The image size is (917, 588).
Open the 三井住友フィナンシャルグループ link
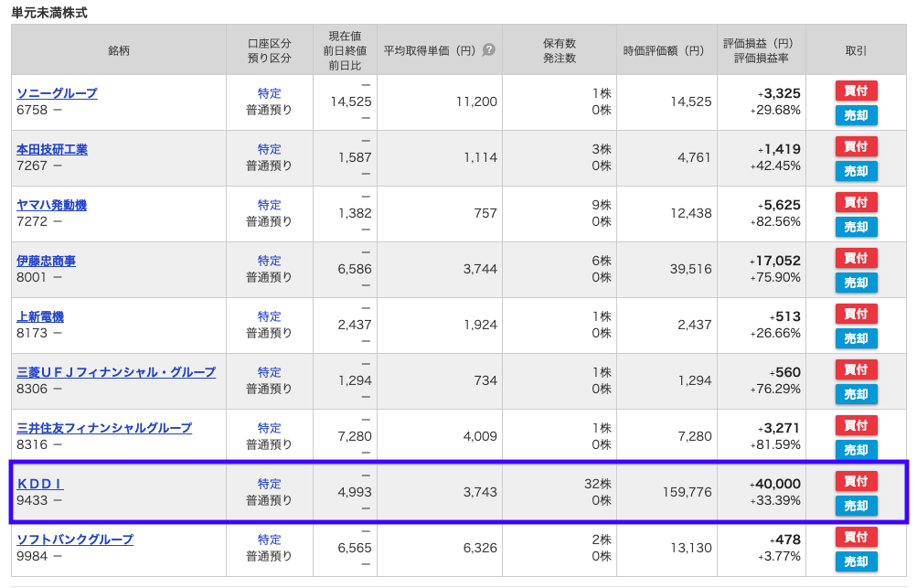click(x=104, y=428)
